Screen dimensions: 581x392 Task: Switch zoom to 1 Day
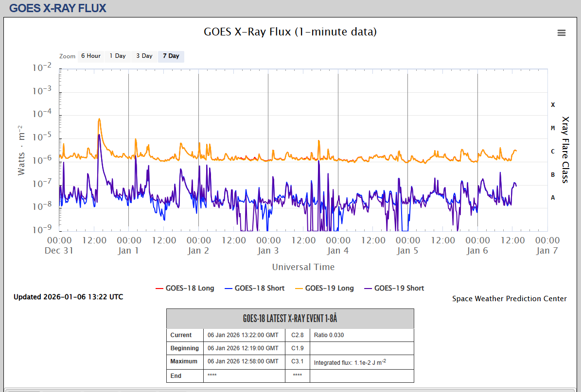[118, 56]
